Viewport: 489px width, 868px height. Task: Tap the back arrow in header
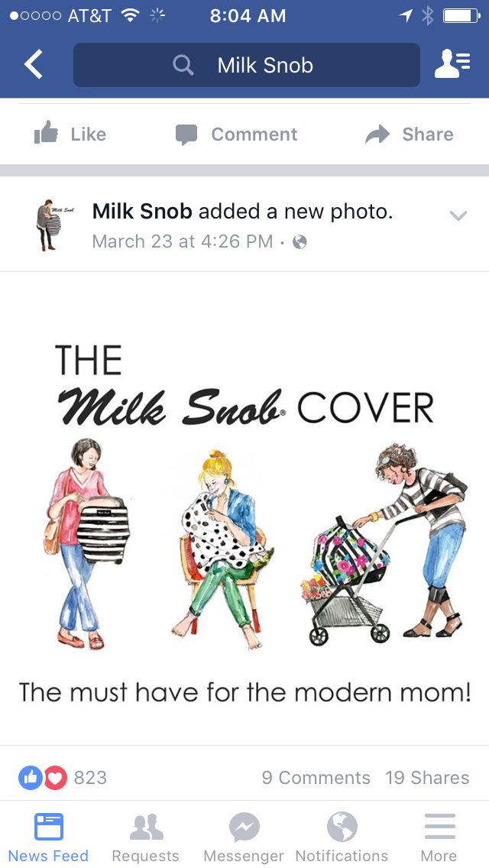pyautogui.click(x=33, y=64)
